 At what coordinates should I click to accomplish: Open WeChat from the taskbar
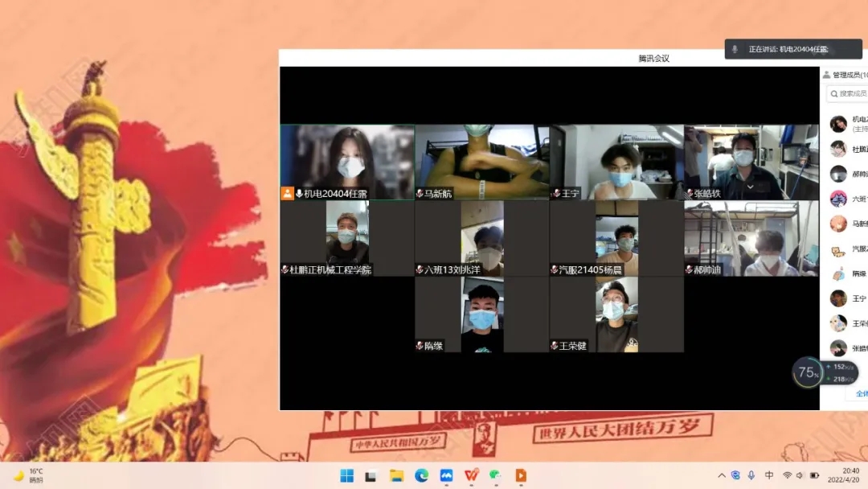pos(496,475)
